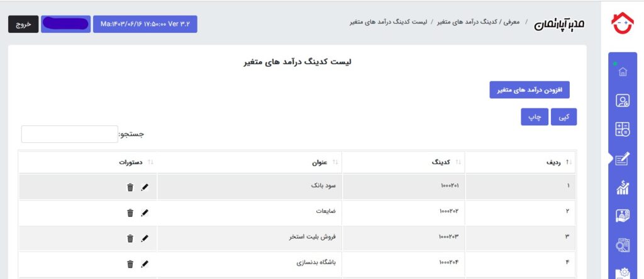This screenshot has height=279, width=644.
Task: Delete the ضایعات row
Action: [x=130, y=213]
